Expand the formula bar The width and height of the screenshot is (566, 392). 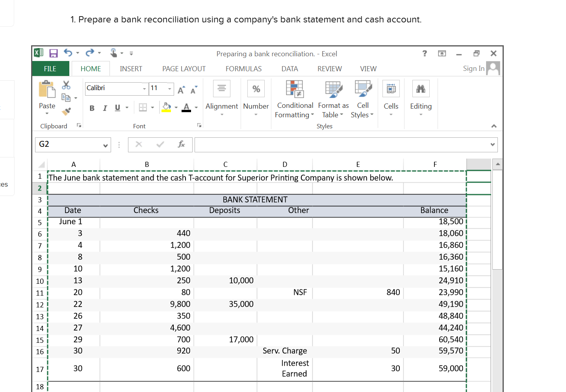coord(492,144)
